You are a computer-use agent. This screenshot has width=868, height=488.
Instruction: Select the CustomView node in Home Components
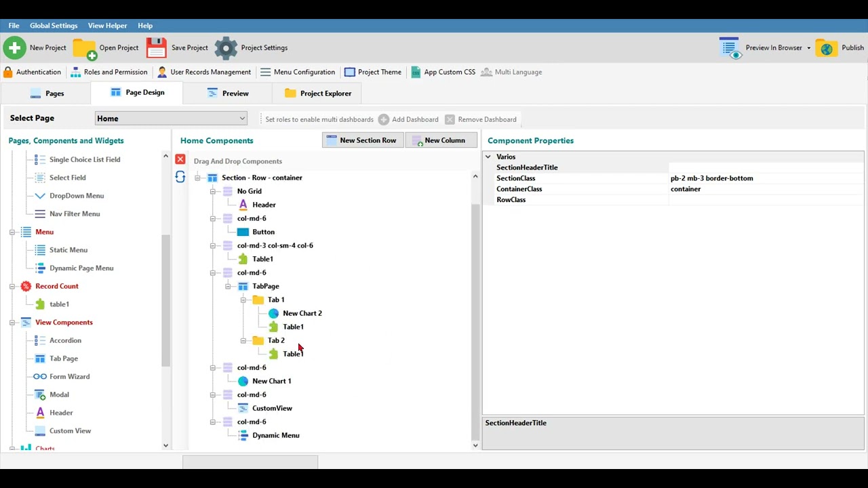[x=272, y=408]
